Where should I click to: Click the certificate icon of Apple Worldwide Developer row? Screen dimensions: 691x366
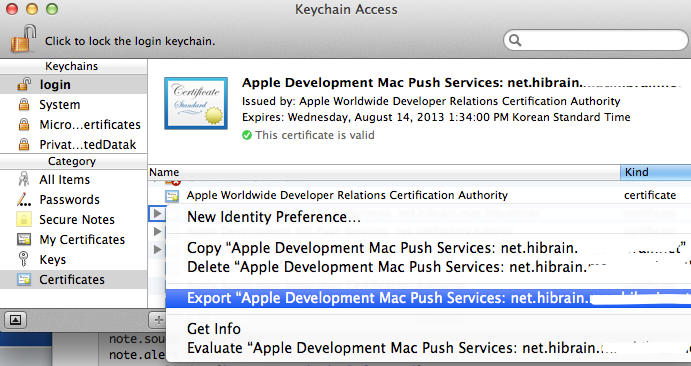pyautogui.click(x=172, y=196)
